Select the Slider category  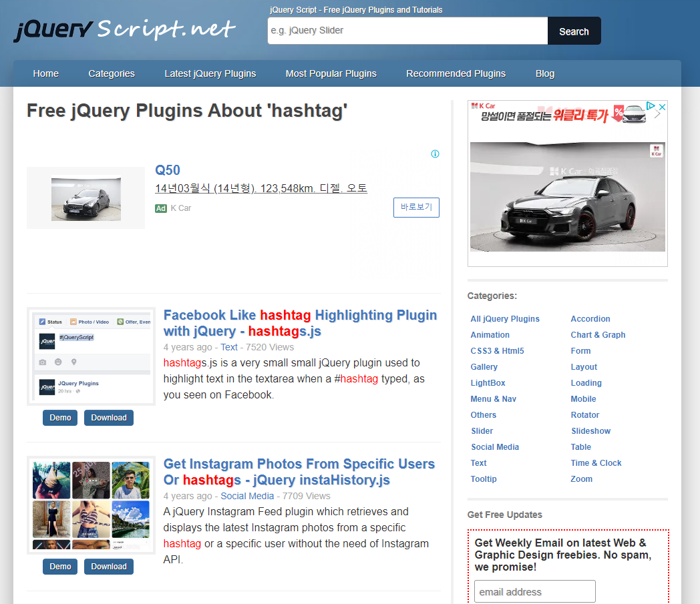(482, 431)
